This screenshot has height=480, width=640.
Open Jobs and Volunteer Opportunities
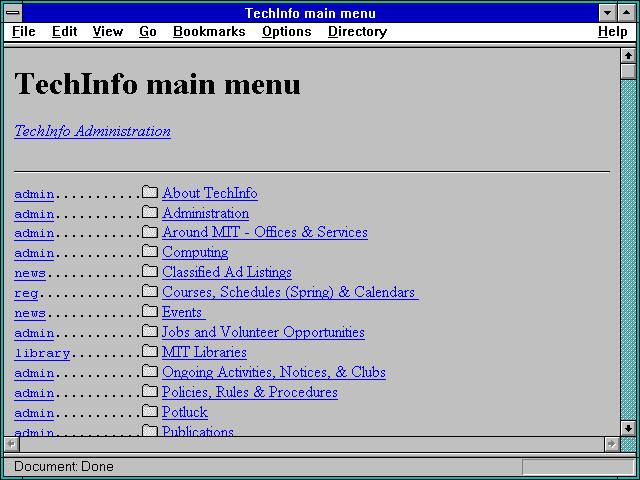[263, 333]
